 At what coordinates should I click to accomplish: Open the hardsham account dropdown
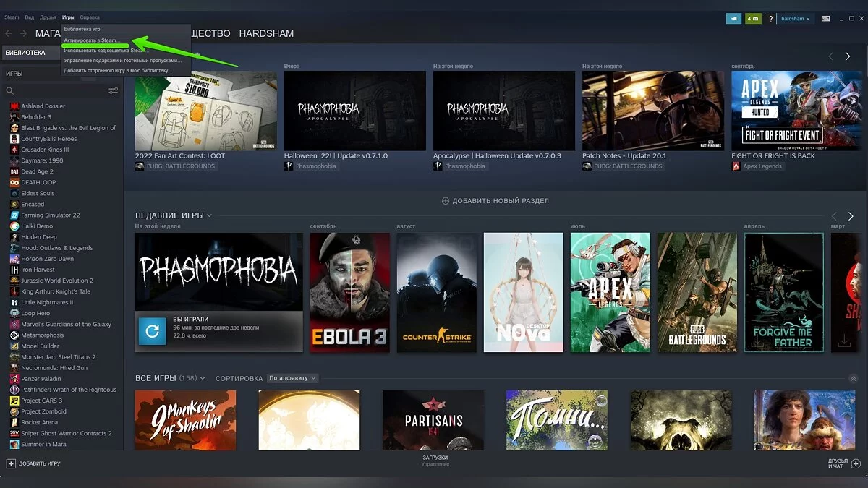(796, 18)
